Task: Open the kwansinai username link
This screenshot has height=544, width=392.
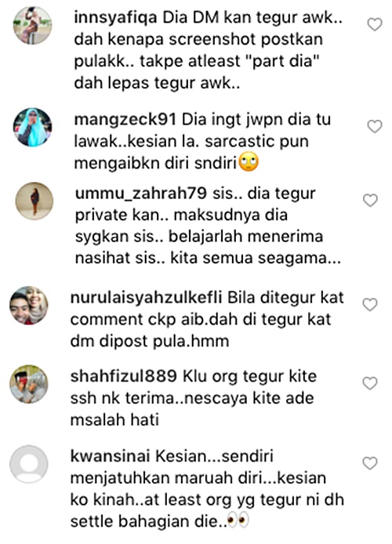Action: pyautogui.click(x=110, y=456)
